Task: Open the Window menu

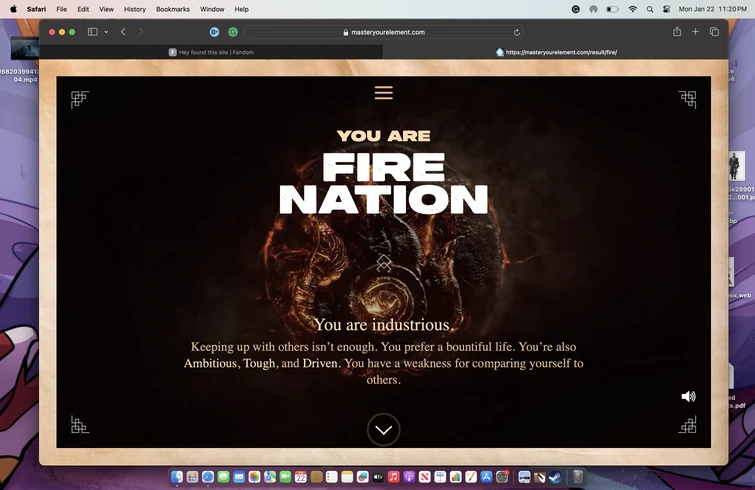Action: tap(212, 9)
